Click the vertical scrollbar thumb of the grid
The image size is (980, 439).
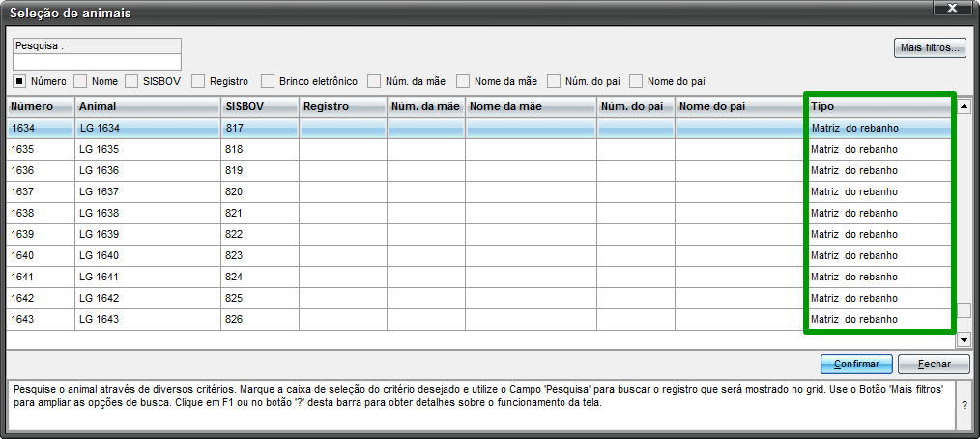coord(965,310)
